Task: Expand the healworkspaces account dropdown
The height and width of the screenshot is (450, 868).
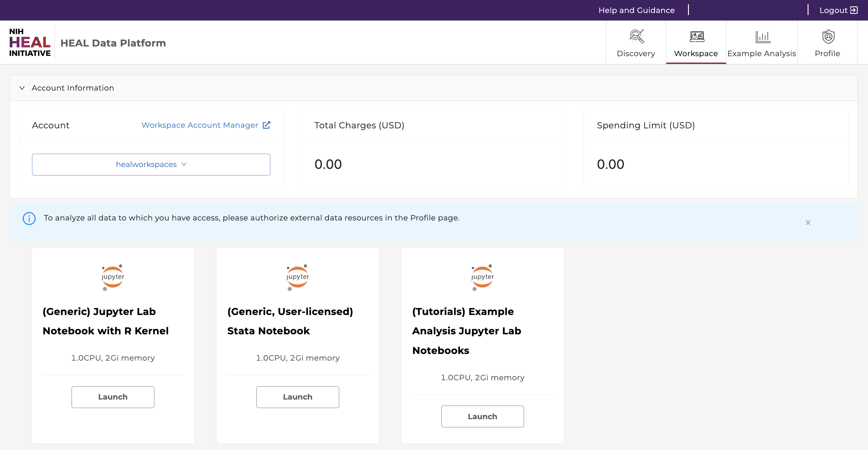Action: pos(151,164)
